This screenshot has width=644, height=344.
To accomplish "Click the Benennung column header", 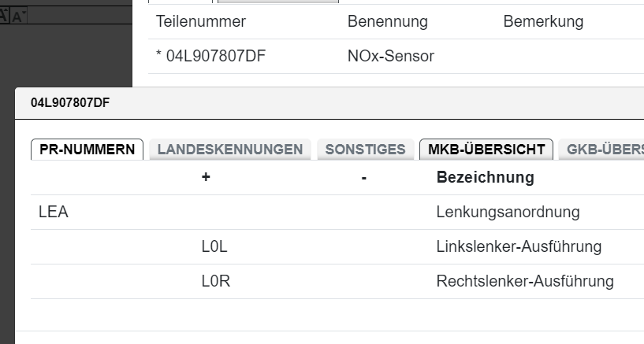I will pyautogui.click(x=387, y=21).
